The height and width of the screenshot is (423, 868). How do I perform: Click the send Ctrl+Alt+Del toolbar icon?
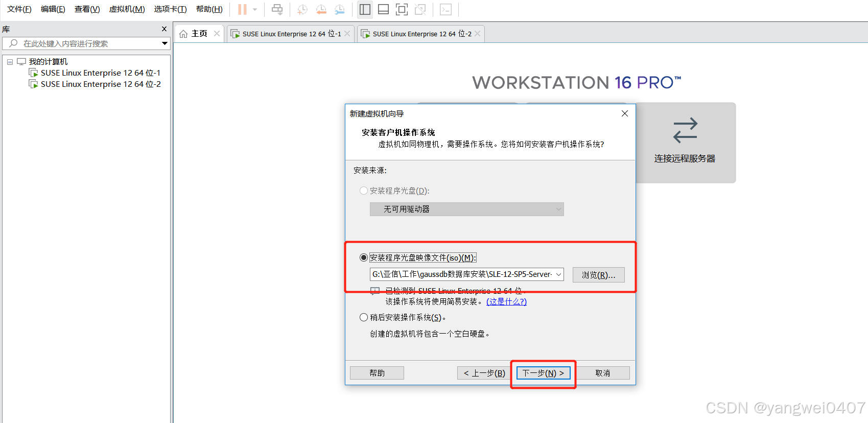coord(277,9)
